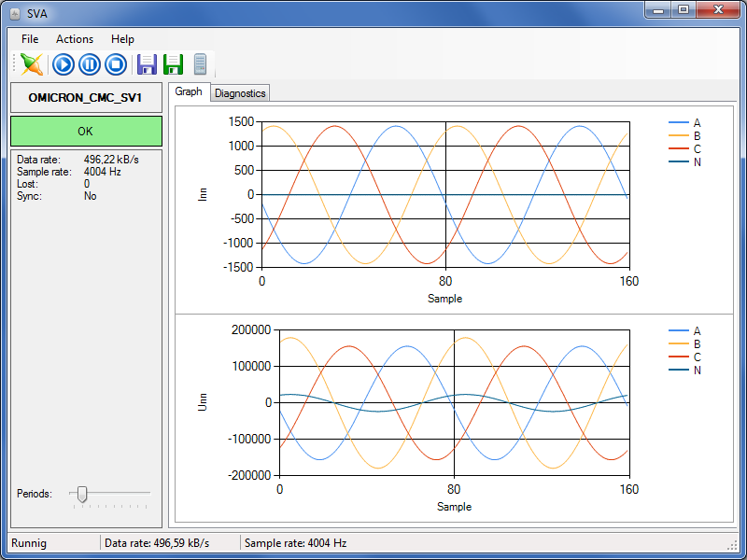Screen dimensions: 747x560
Task: Click the 'Sample' axis label of the Unn chart
Action: coord(454,507)
